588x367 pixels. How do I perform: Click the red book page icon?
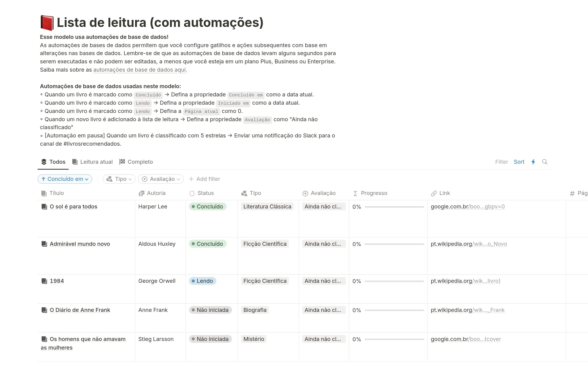pos(47,23)
